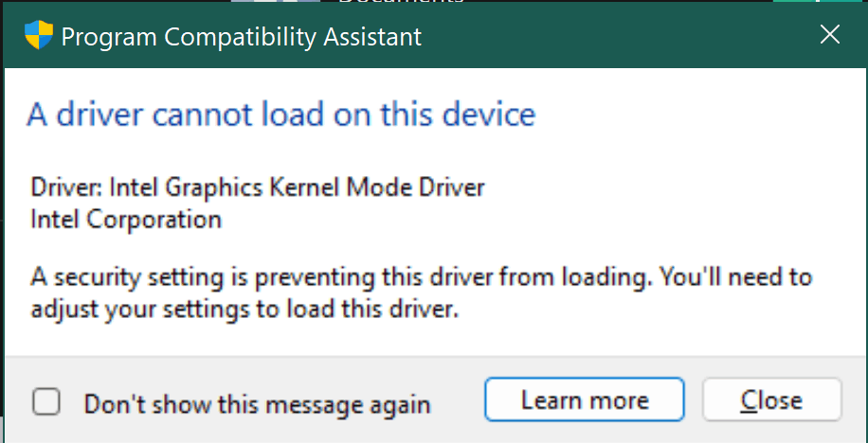Click the green window edge behind the dialog
Image resolution: width=868 pixels, height=443 pixels.
point(820,2)
